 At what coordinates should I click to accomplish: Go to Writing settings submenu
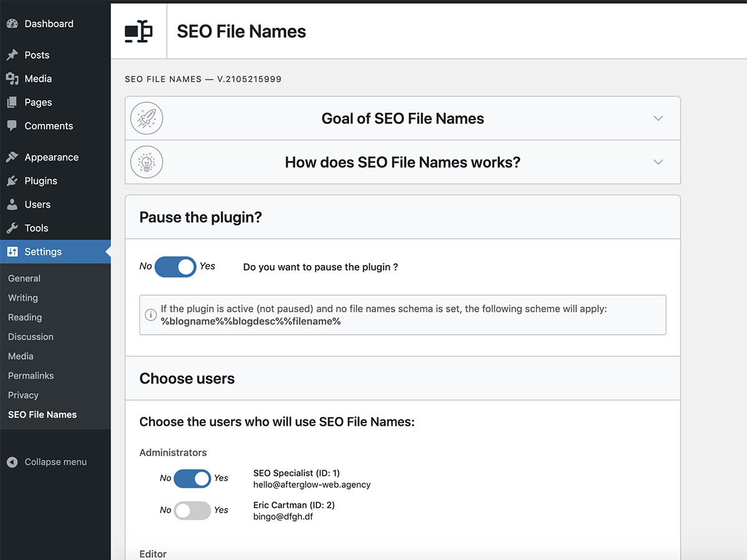click(23, 298)
